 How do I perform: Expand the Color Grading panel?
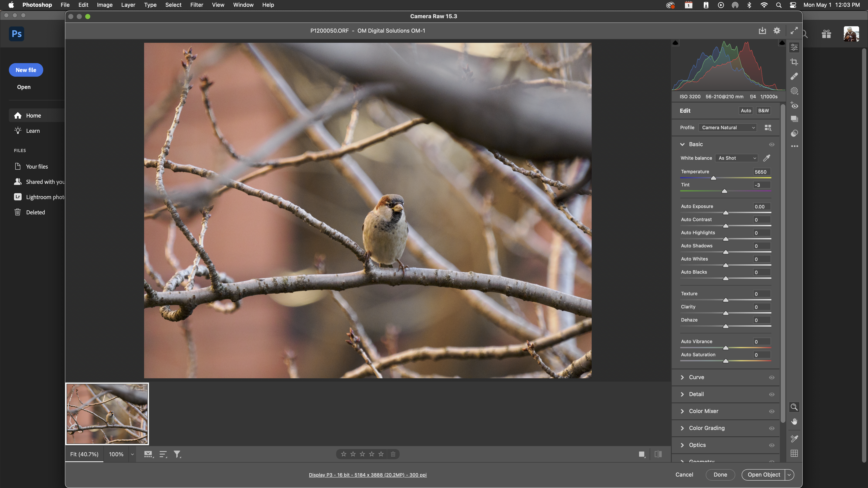707,428
